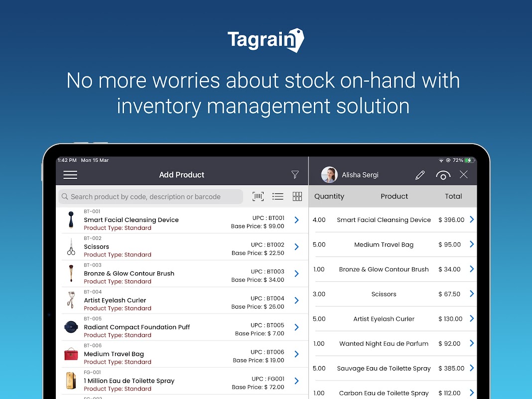
Task: Tap the Alisha Sergi customer name
Action: (360, 175)
